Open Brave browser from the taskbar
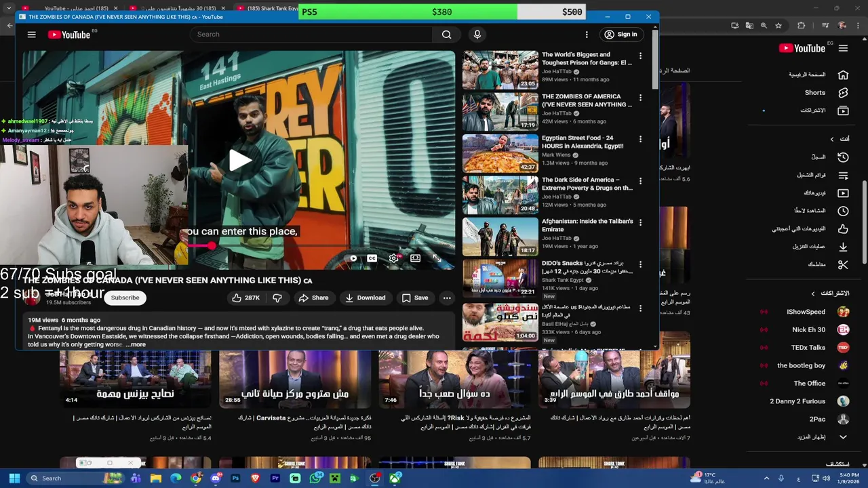Screen dimensions: 868x488 256,478
